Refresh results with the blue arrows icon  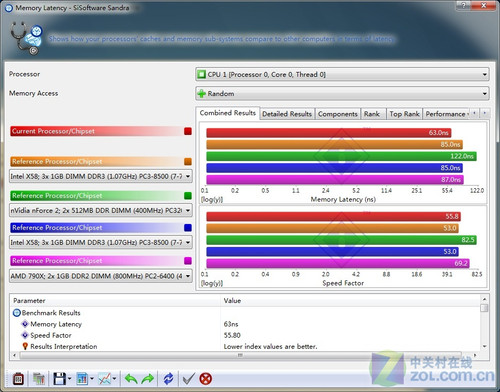pos(168,379)
